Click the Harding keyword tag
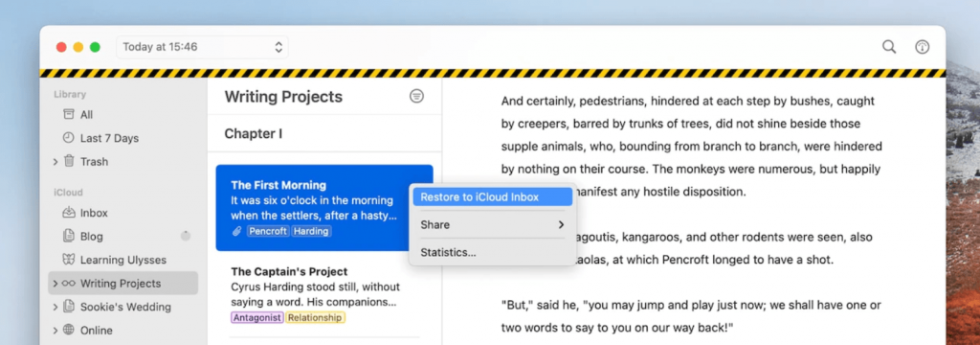Viewport: 980px width, 345px height. pyautogui.click(x=311, y=231)
